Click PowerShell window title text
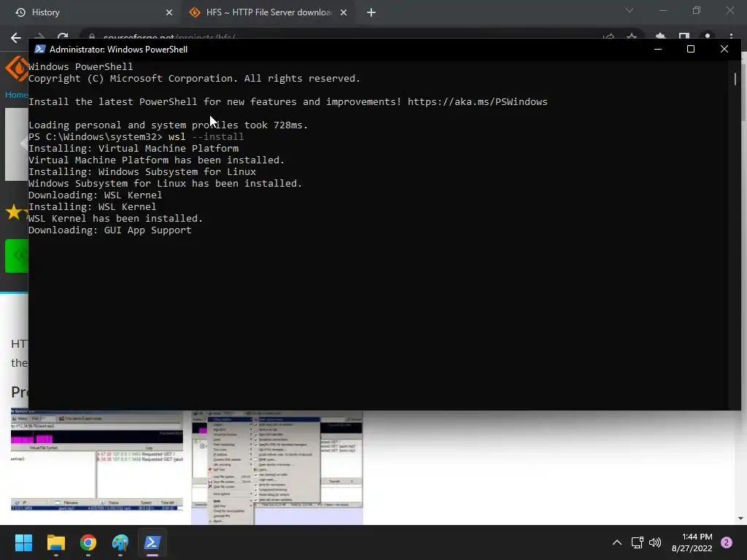Image resolution: width=747 pixels, height=560 pixels. (x=118, y=50)
